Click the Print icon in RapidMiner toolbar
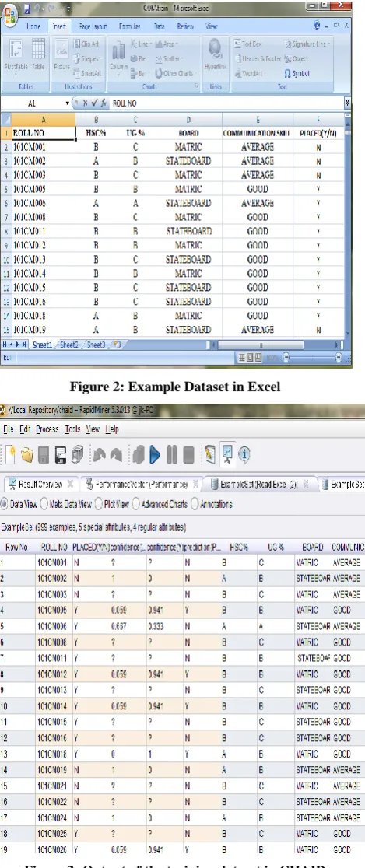365x868 pixels. [x=76, y=454]
